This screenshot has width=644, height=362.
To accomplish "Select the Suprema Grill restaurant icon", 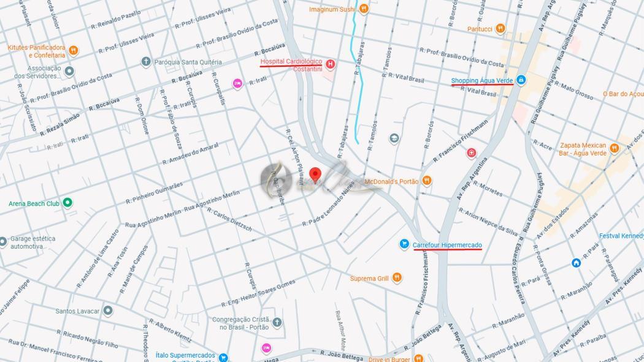I will [x=396, y=277].
